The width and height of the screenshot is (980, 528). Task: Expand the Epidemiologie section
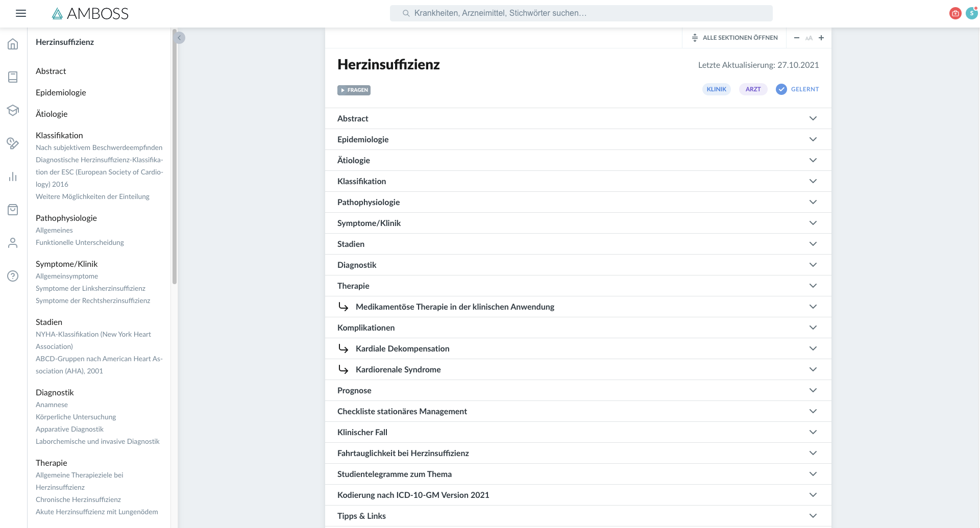click(x=578, y=139)
